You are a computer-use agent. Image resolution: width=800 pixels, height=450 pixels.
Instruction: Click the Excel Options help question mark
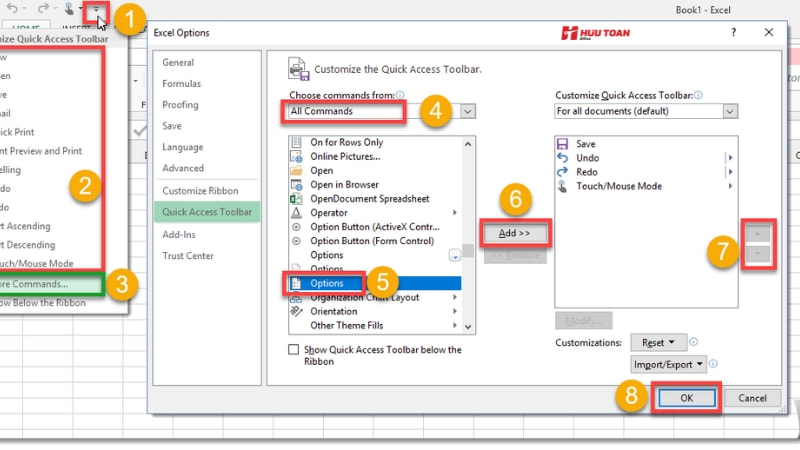[733, 33]
